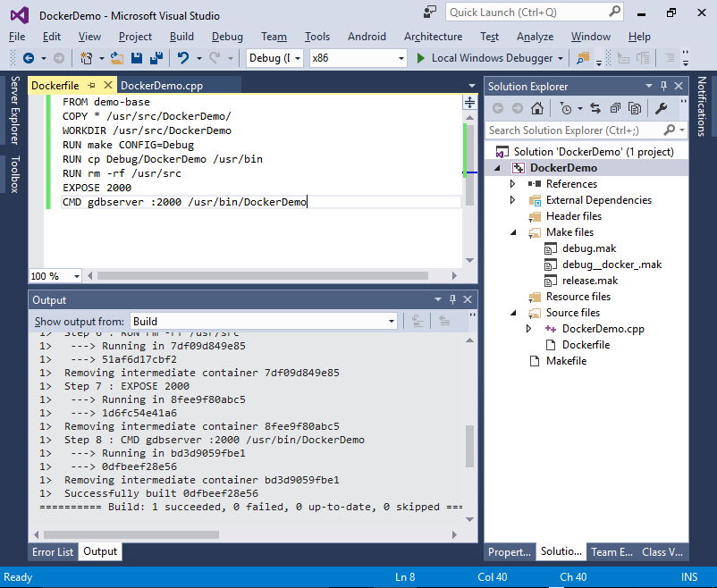717x588 pixels.
Task: Open the Toolbox side tab
Action: tap(15, 174)
